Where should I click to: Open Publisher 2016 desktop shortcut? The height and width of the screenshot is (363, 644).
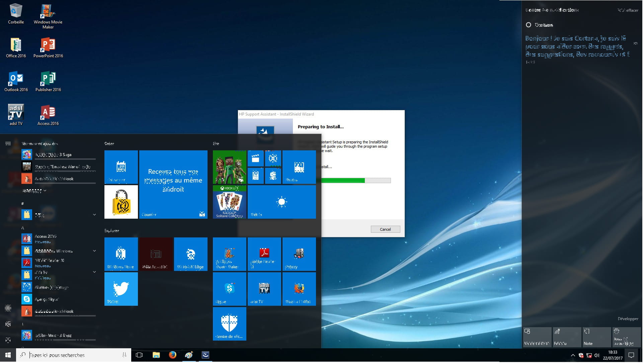coord(48,82)
